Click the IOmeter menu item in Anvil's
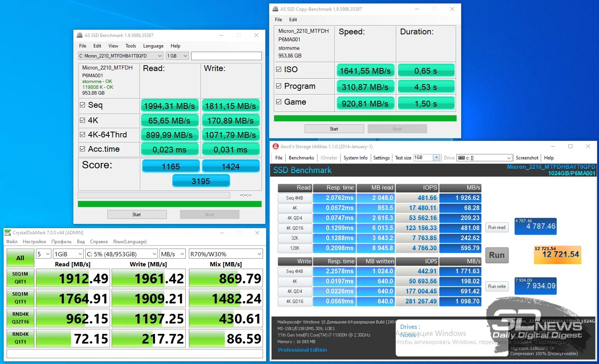599x364 pixels. coord(329,157)
